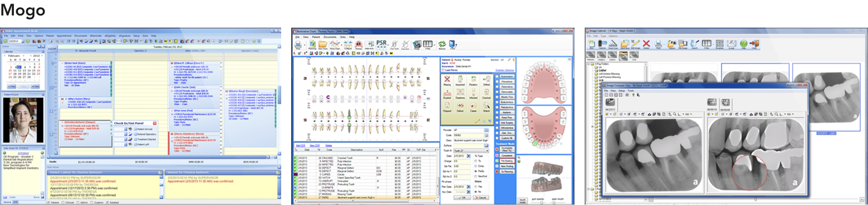Toggle the Endodontics category checkbox
Screen dimensions: 868x205
(497, 102)
